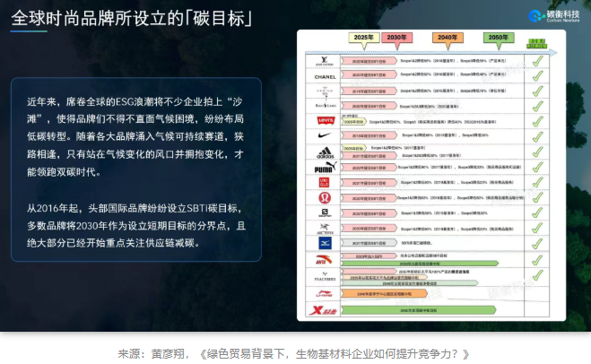Image resolution: width=591 pixels, height=364 pixels.
Task: Select the 2040年 orange year marker
Action: pyautogui.click(x=448, y=39)
